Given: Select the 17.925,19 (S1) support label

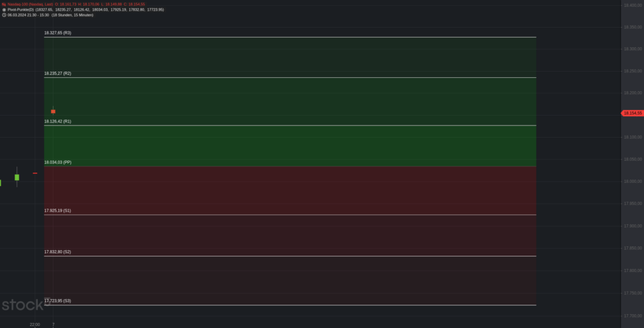Looking at the screenshot, I should point(57,210).
